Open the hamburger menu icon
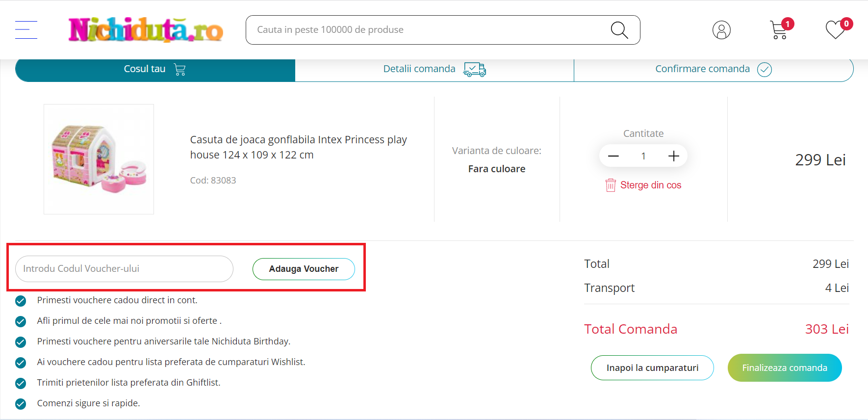Viewport: 868px width, 420px height. pos(26,30)
